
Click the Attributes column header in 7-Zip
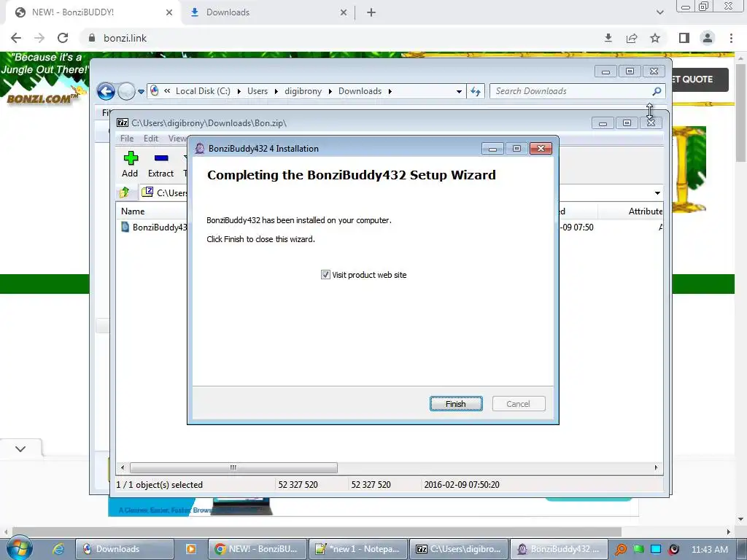[x=645, y=211]
